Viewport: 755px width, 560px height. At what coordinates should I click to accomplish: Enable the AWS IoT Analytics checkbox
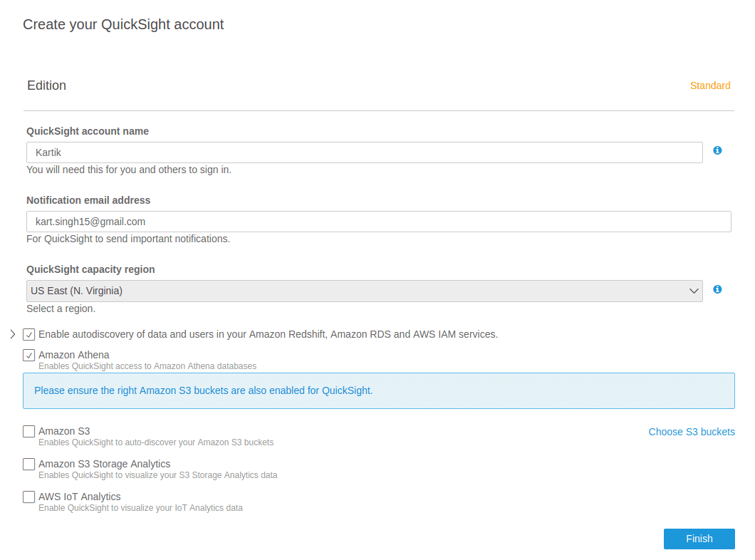pos(29,497)
